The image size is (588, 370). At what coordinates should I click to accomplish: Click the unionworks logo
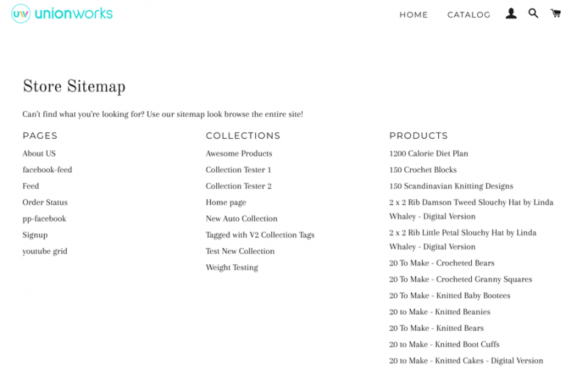(x=62, y=13)
